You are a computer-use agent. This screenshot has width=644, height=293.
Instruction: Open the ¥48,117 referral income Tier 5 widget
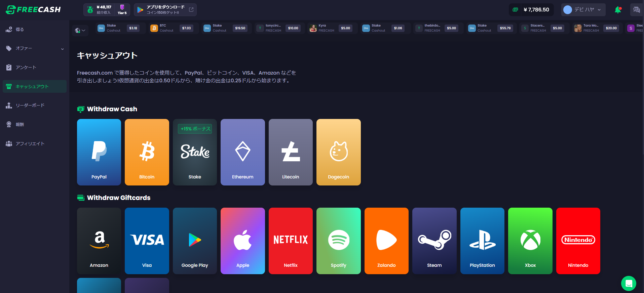107,10
